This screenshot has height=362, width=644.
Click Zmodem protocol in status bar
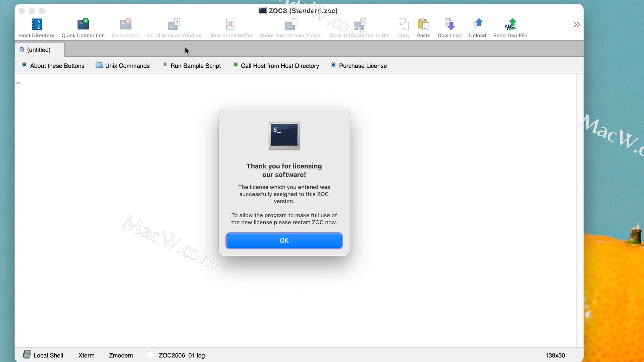(x=121, y=355)
